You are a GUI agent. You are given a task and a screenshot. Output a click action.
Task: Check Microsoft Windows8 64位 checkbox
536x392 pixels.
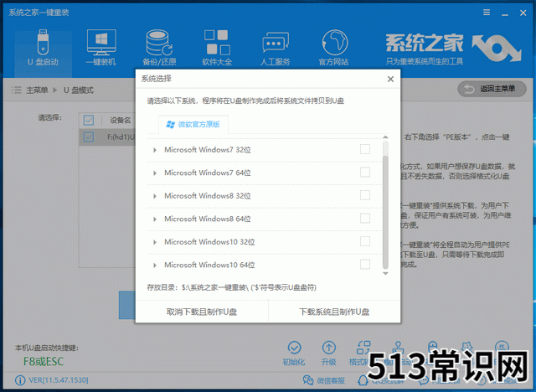[365, 219]
